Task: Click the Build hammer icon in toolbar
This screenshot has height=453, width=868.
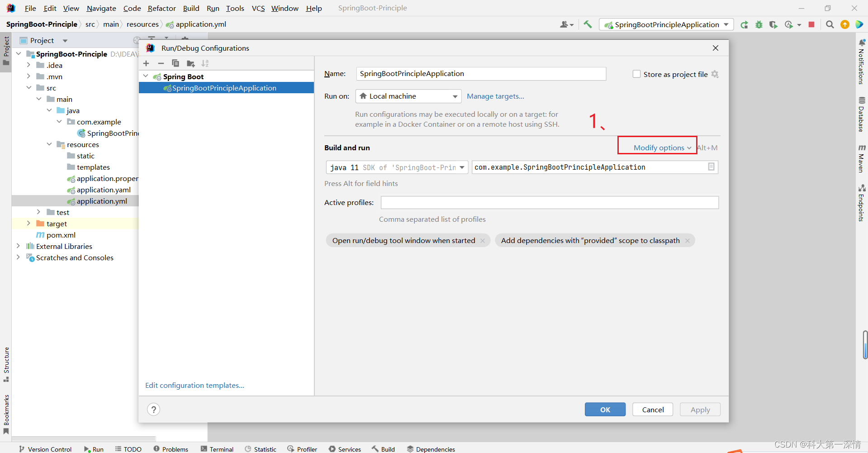Action: [x=588, y=24]
